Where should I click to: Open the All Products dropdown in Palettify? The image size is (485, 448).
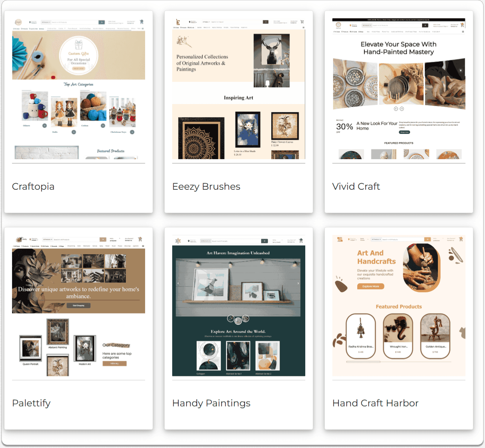pos(47,239)
